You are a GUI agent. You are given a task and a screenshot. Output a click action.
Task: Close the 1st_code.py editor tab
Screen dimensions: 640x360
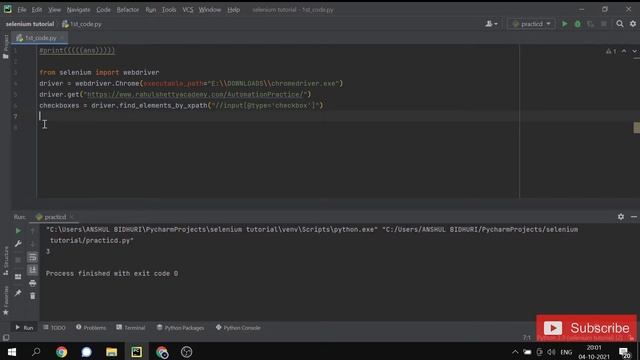pos(62,38)
